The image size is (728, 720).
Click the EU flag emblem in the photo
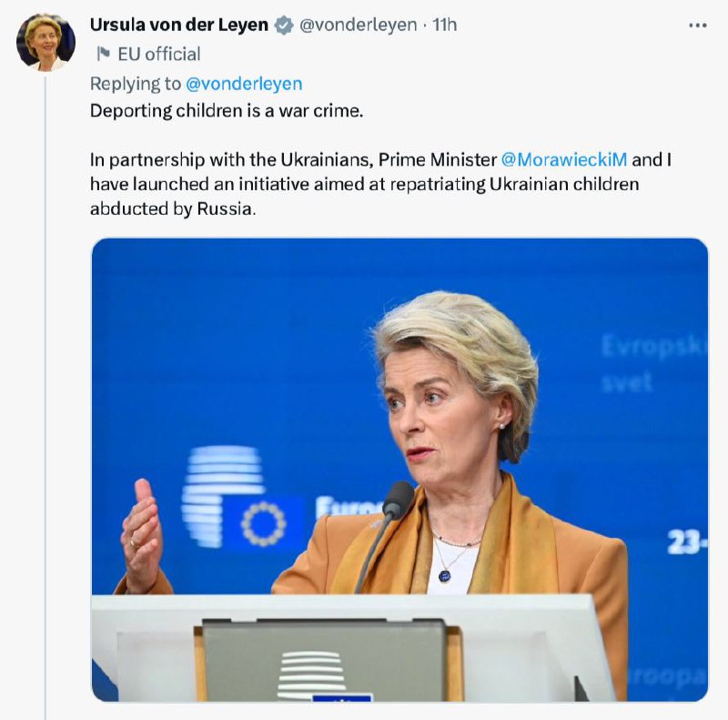[x=263, y=523]
